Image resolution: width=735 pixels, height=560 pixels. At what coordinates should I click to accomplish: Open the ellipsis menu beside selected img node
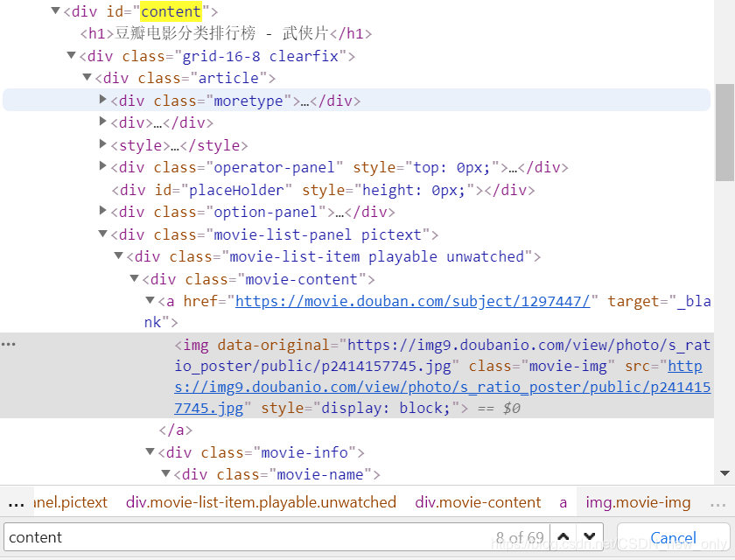pyautogui.click(x=9, y=344)
